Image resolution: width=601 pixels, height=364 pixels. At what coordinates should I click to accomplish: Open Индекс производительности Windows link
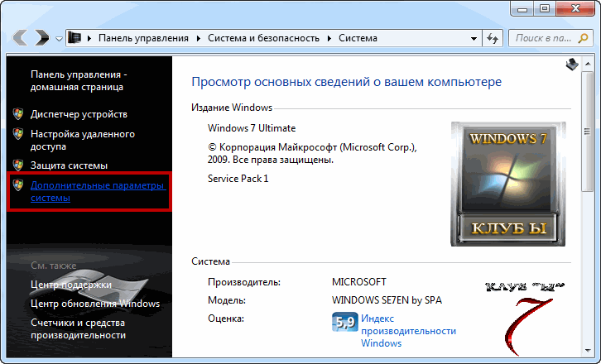[x=408, y=330]
